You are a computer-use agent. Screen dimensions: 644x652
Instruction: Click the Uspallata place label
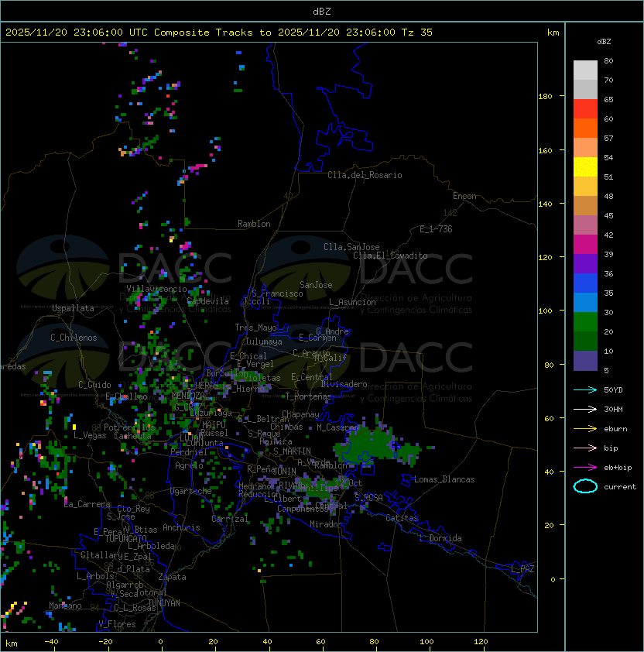tap(73, 308)
